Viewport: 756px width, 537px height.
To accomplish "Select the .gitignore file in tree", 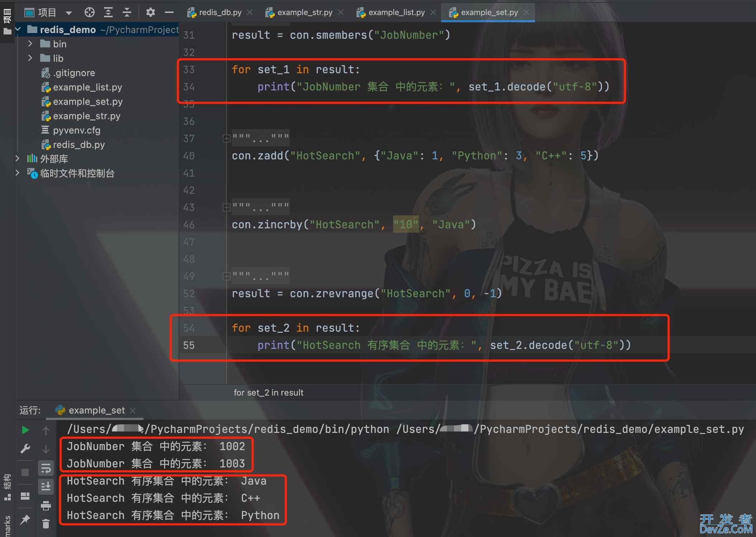I will [x=68, y=73].
